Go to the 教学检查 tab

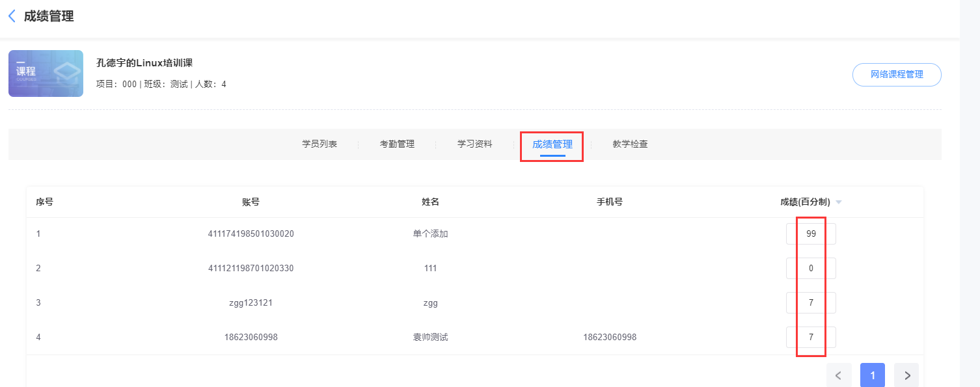(x=630, y=144)
